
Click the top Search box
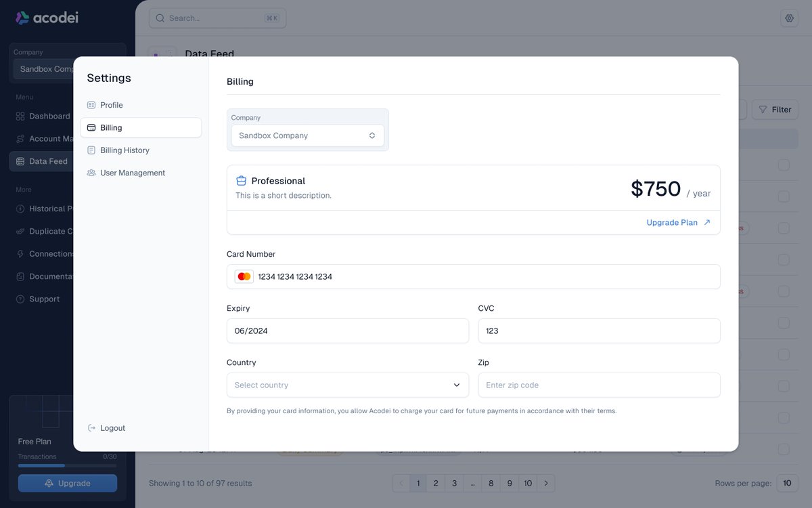(217, 18)
